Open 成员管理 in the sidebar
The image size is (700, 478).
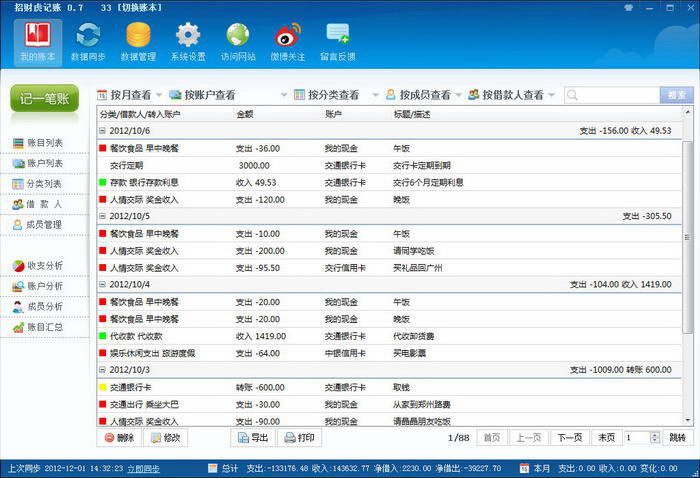(x=37, y=224)
